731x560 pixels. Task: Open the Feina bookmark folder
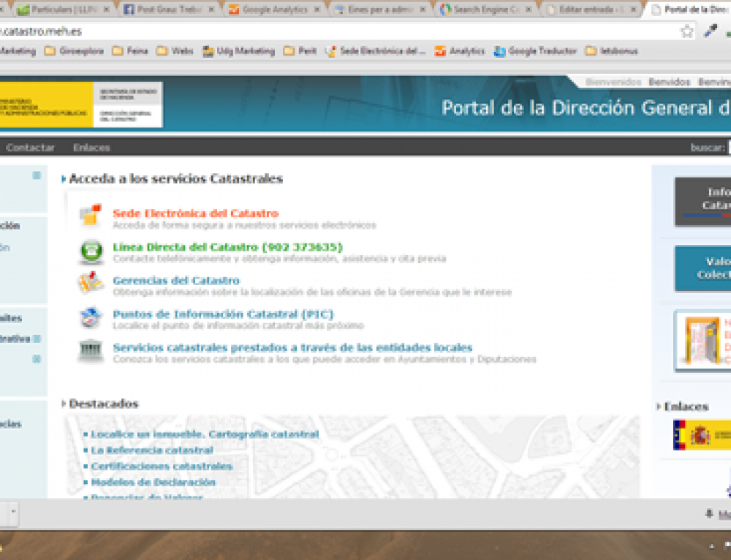(131, 51)
